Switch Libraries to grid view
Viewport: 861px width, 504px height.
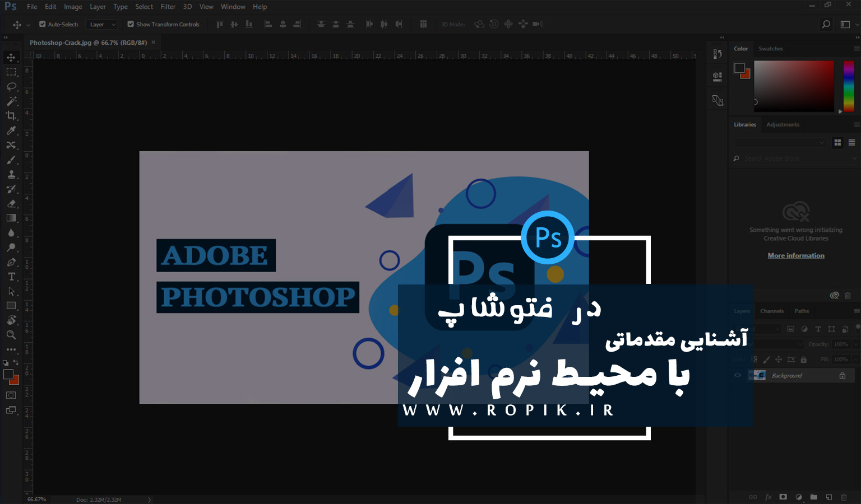point(837,142)
